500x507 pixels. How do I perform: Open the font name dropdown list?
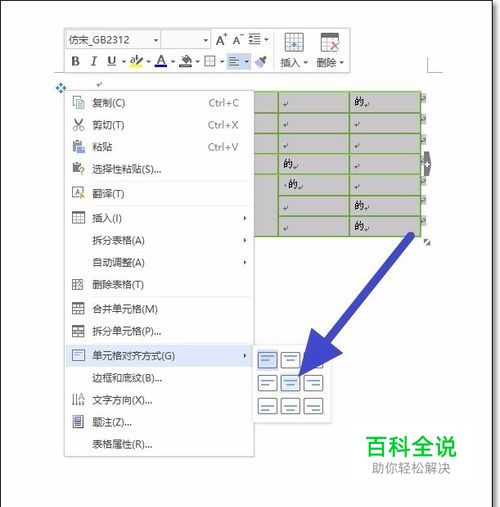coord(156,40)
